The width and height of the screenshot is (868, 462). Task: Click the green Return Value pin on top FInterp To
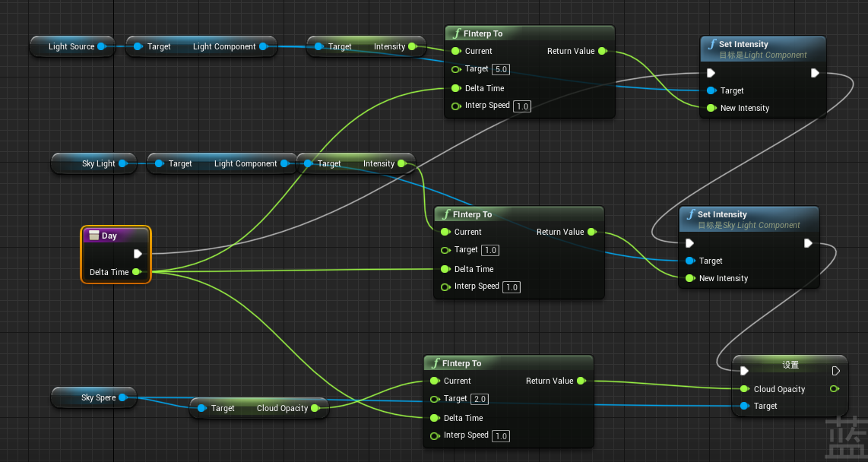point(603,51)
